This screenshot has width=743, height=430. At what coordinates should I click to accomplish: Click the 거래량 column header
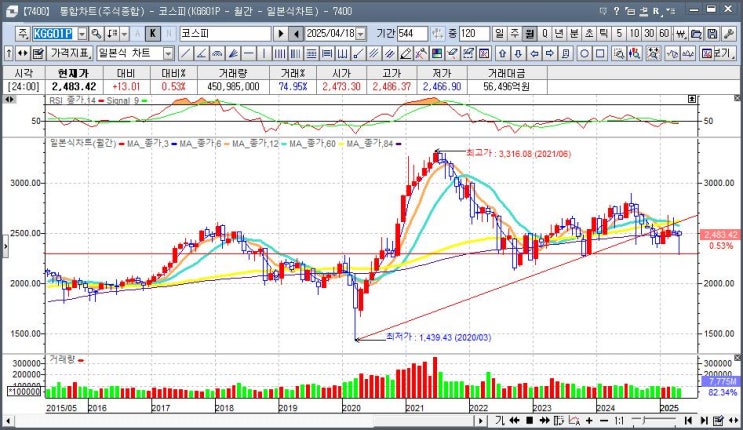(x=233, y=73)
